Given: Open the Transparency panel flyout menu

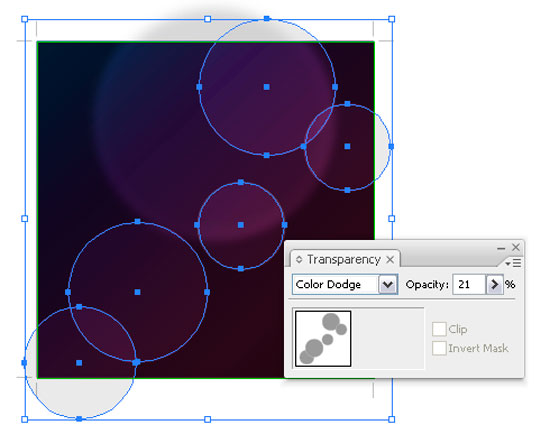Looking at the screenshot, I should coord(514,263).
